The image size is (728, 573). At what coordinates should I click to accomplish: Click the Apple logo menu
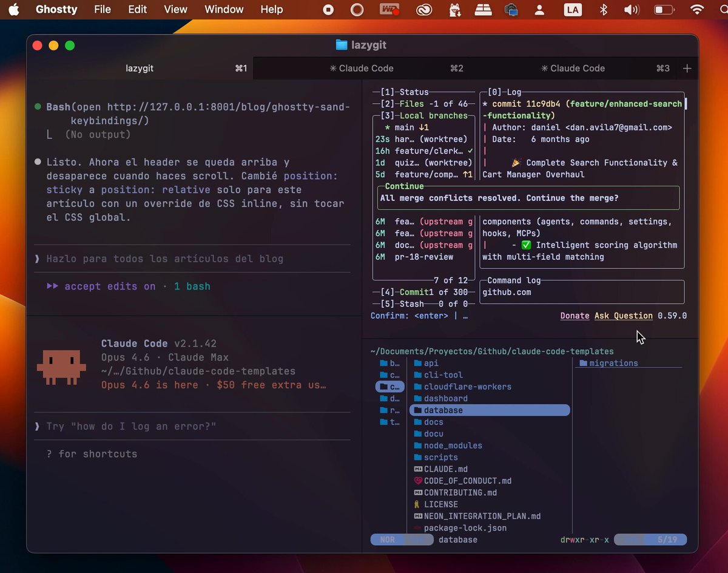pyautogui.click(x=14, y=9)
